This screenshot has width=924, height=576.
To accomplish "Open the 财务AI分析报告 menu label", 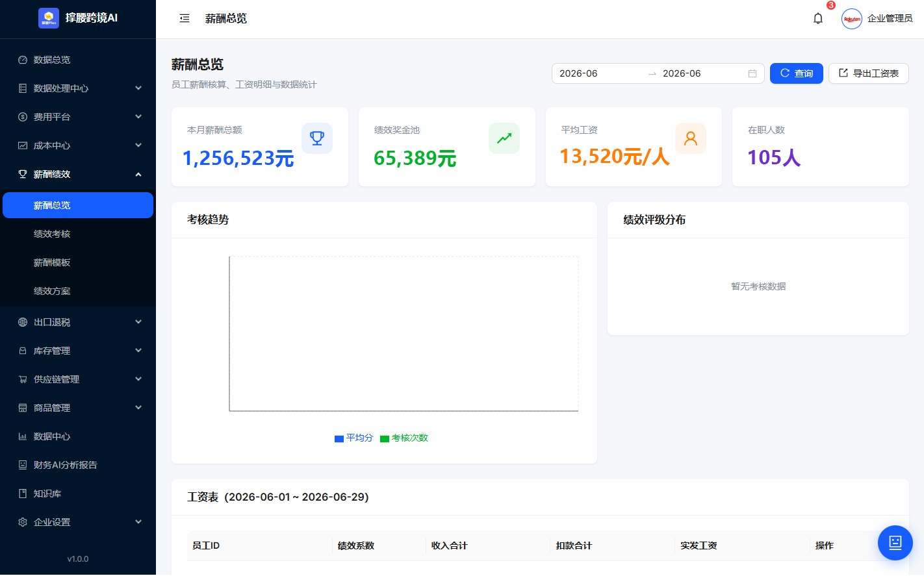I will pyautogui.click(x=66, y=465).
